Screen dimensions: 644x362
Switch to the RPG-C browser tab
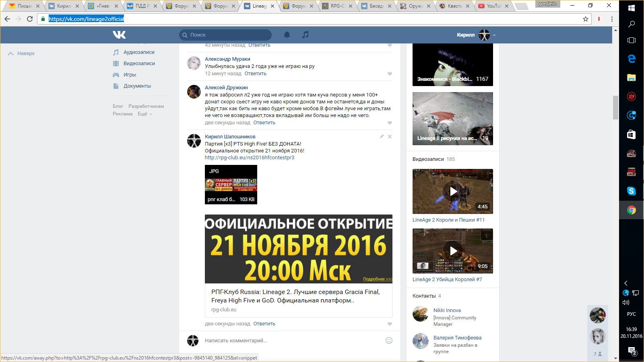(337, 6)
